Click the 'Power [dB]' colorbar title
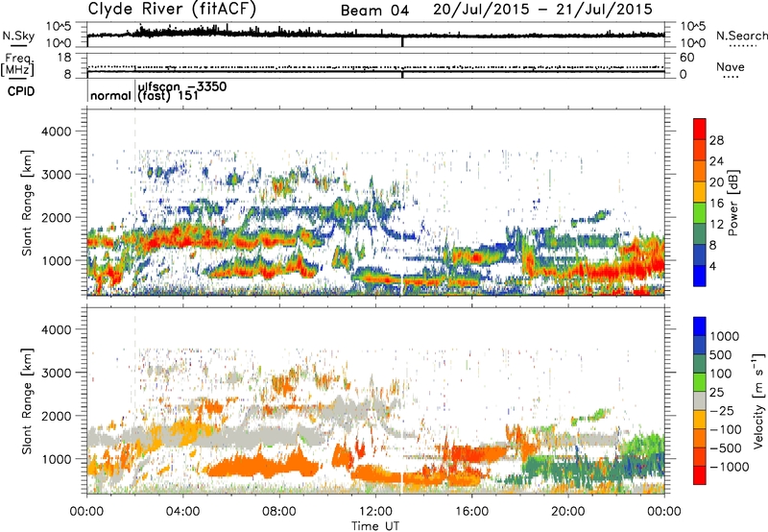Viewport: 768px width, 532px height. point(732,203)
